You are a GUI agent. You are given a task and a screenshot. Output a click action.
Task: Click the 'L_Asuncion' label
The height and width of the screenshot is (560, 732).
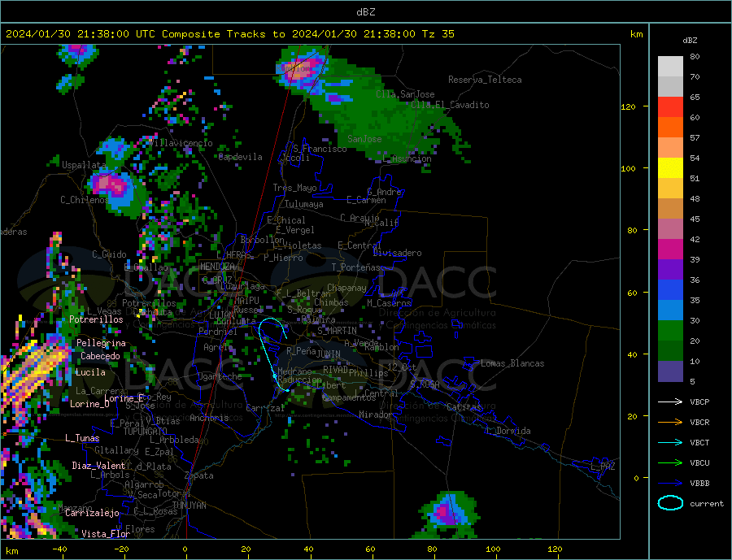click(407, 158)
